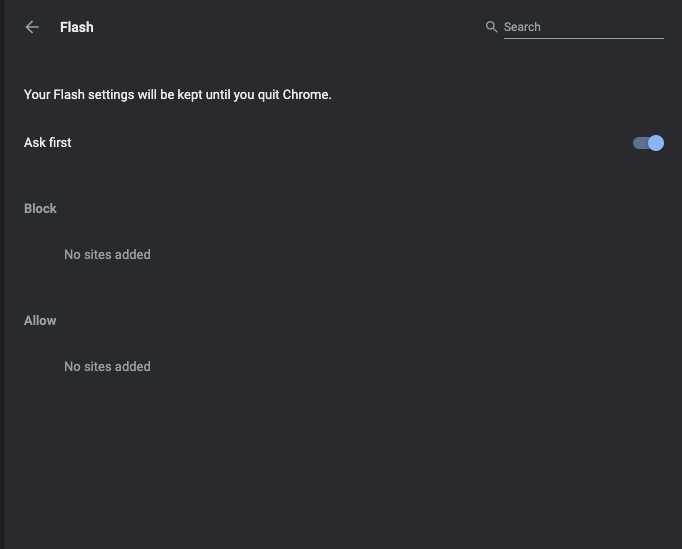Disable Flash Ask first toggle

pos(648,143)
